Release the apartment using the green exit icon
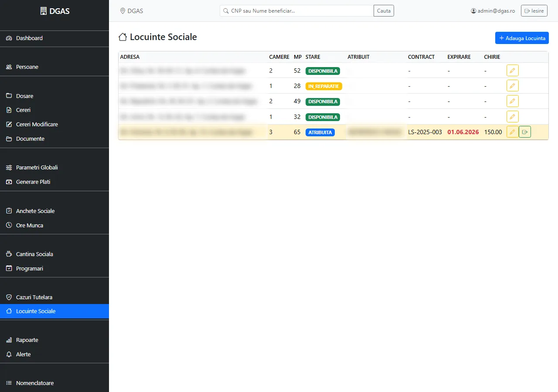The height and width of the screenshot is (392, 558). [525, 132]
